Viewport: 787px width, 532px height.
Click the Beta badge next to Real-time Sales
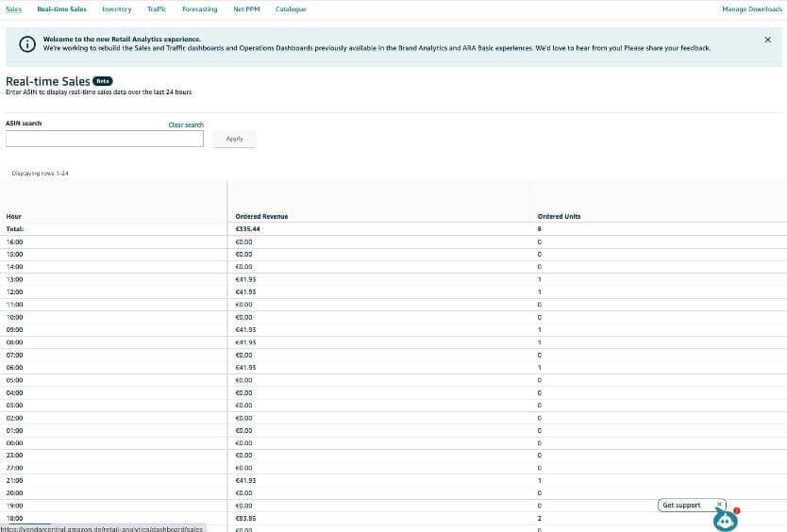coord(103,81)
